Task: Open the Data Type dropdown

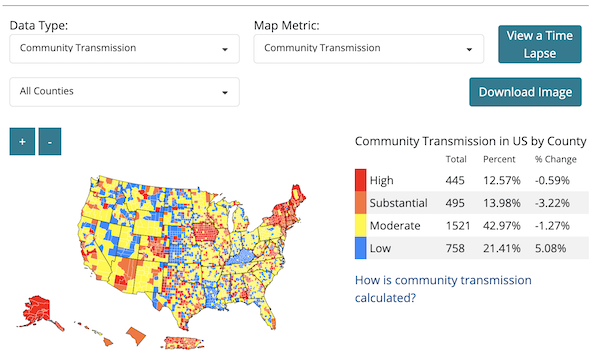Action: (124, 49)
